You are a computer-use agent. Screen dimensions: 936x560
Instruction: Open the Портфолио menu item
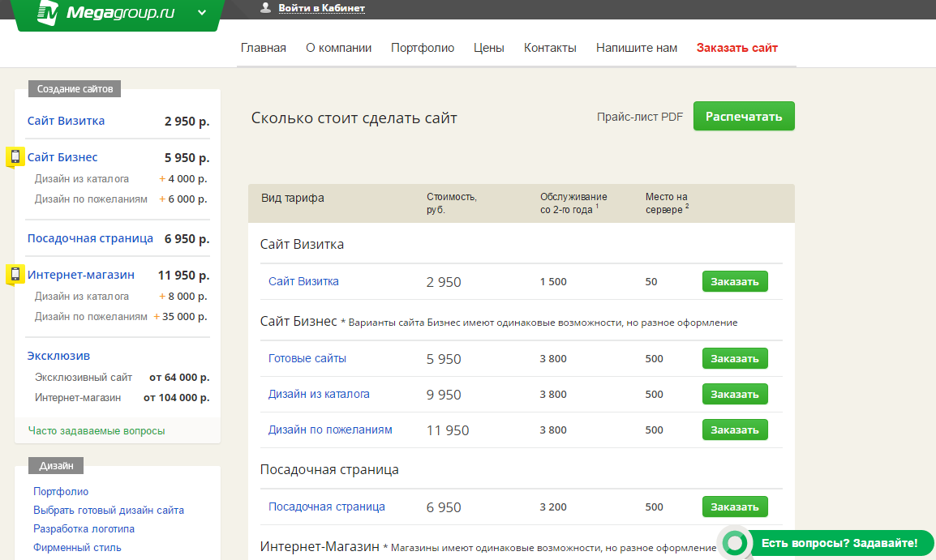[423, 48]
